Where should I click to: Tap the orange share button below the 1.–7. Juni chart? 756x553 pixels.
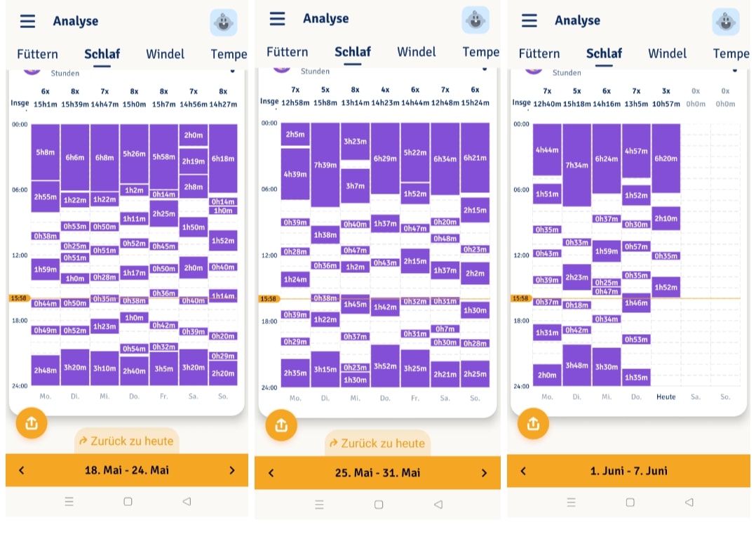point(533,424)
